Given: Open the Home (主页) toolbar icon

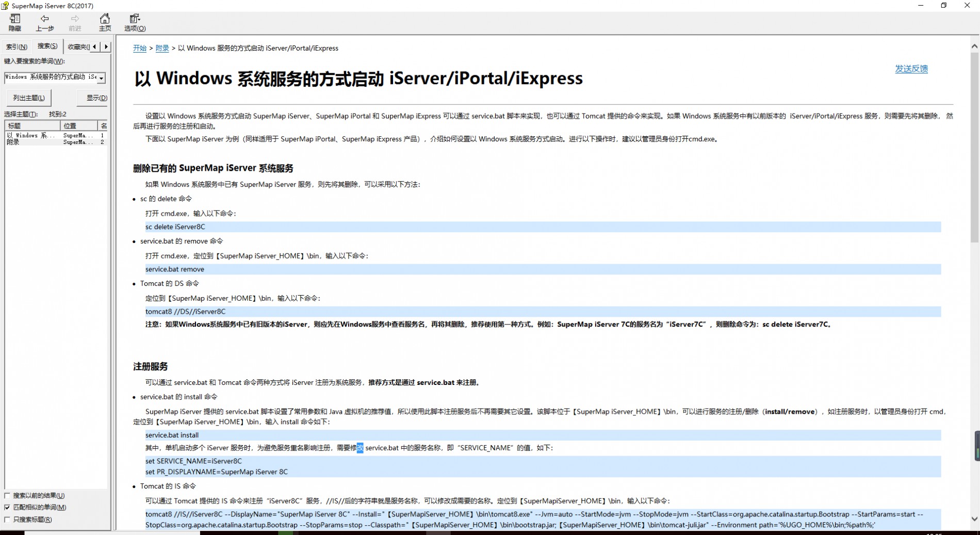Looking at the screenshot, I should coord(105,23).
